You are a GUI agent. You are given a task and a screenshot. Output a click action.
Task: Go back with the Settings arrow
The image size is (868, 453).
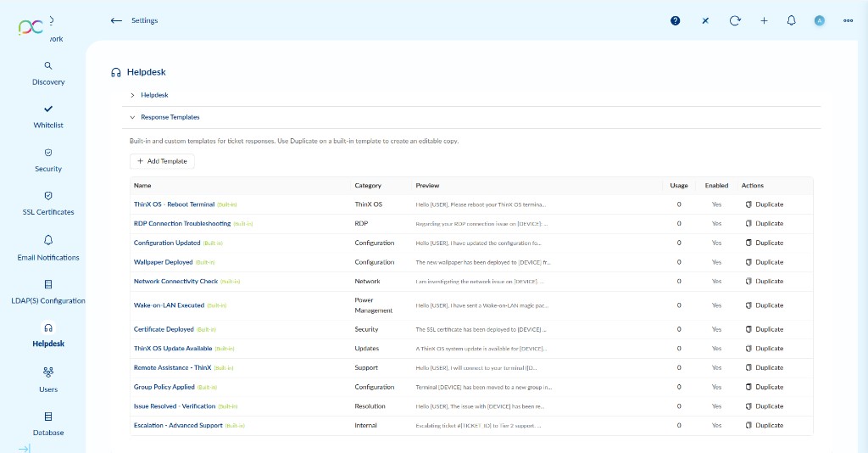tap(115, 20)
